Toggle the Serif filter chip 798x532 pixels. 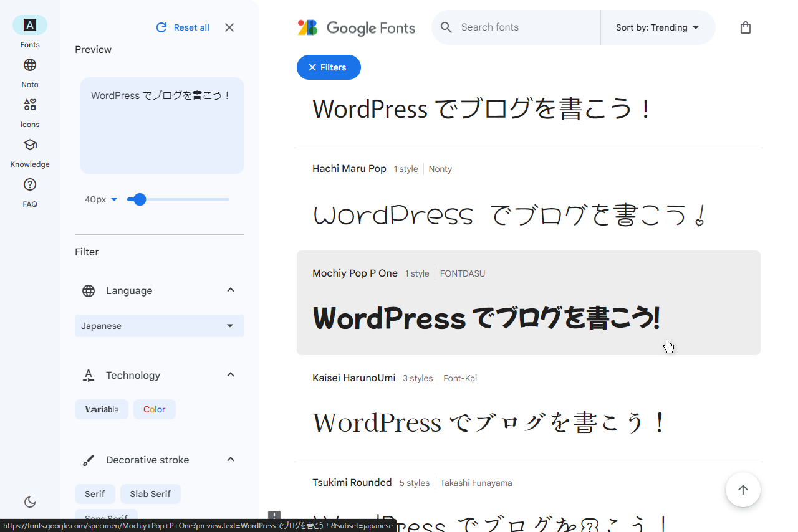tap(95, 494)
